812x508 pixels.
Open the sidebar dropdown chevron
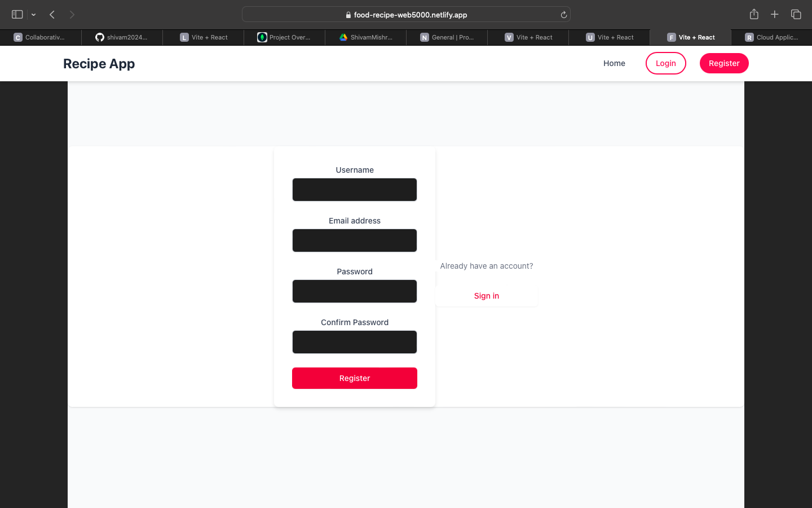(x=34, y=15)
